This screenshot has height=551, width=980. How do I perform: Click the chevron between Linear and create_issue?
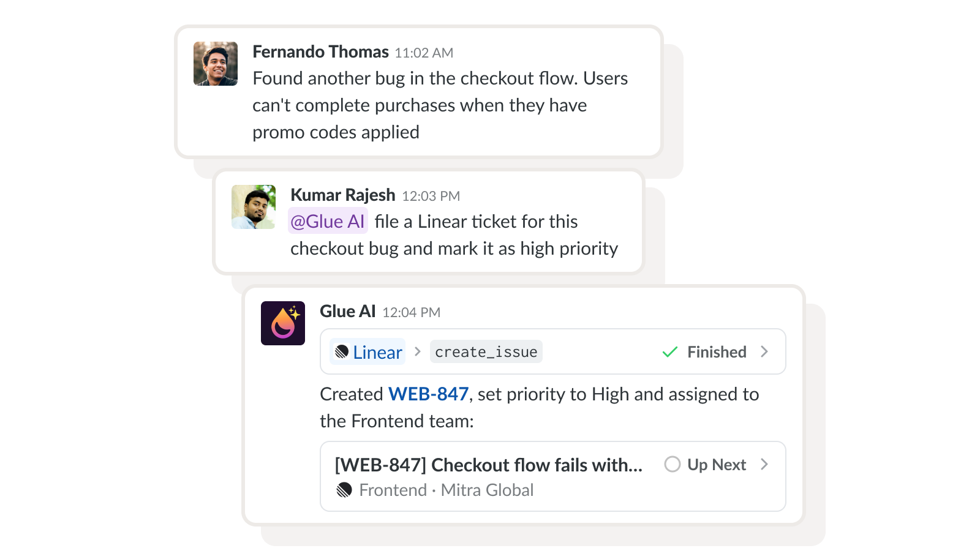pos(418,351)
